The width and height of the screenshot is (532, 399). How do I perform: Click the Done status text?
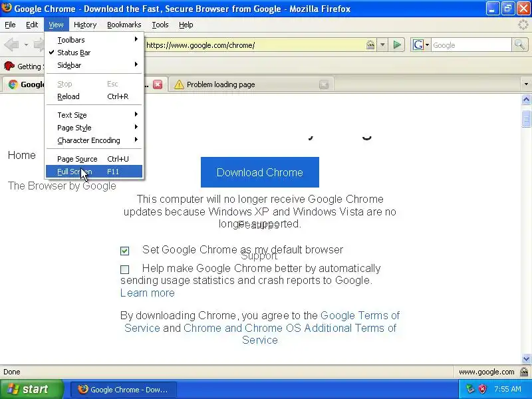click(x=12, y=372)
